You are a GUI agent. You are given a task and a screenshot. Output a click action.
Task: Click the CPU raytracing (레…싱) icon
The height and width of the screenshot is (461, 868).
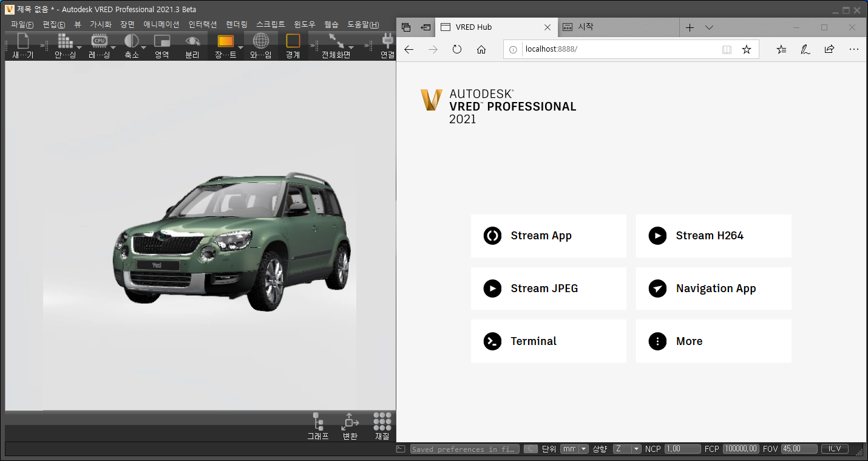pyautogui.click(x=99, y=41)
